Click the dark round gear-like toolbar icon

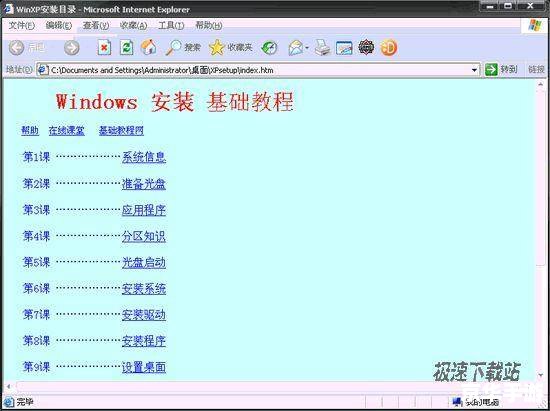coord(366,47)
